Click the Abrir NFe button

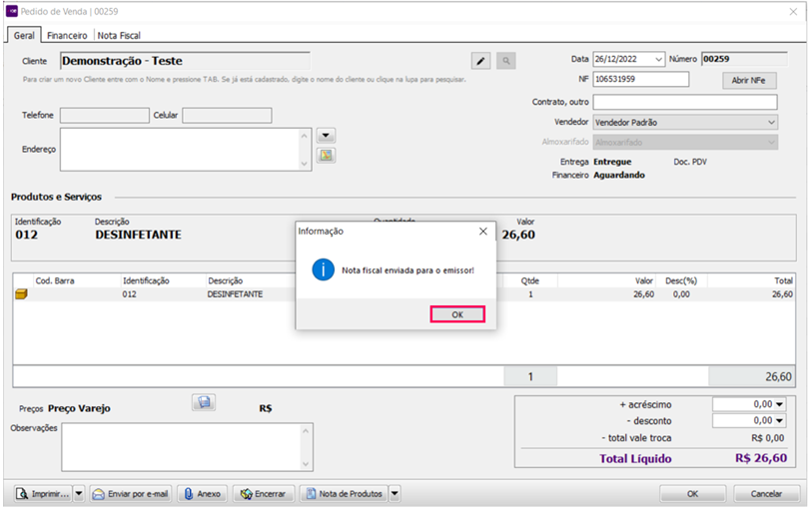[x=749, y=81]
